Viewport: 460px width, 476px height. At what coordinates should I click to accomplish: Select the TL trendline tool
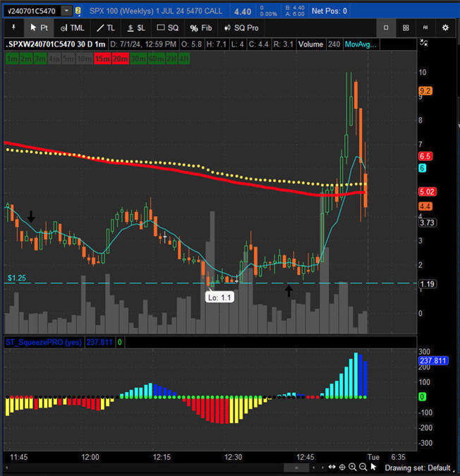click(105, 28)
